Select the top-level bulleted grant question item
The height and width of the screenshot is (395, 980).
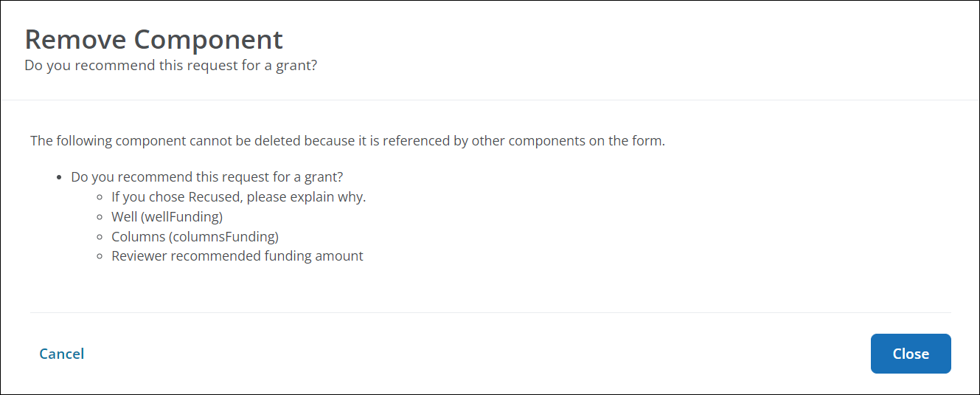[x=207, y=177]
